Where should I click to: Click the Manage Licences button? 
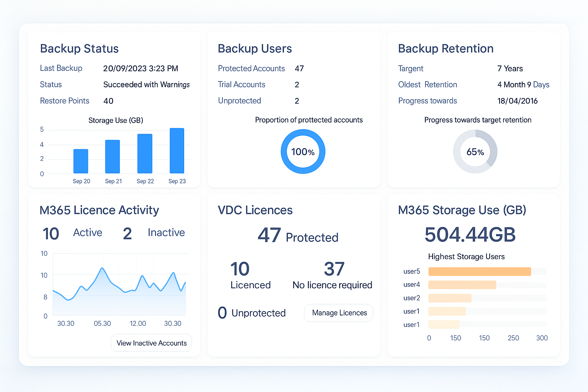339,313
